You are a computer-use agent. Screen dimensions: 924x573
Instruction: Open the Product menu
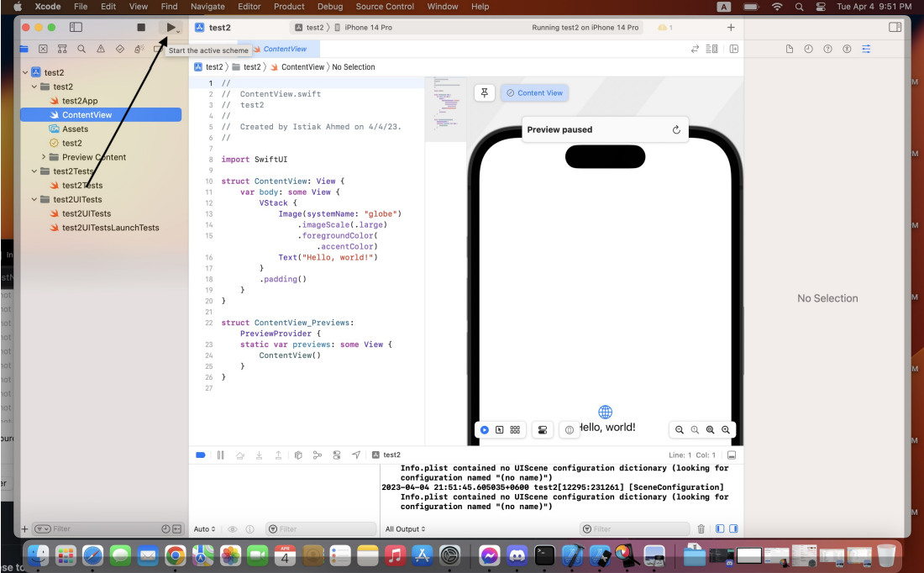(x=289, y=7)
